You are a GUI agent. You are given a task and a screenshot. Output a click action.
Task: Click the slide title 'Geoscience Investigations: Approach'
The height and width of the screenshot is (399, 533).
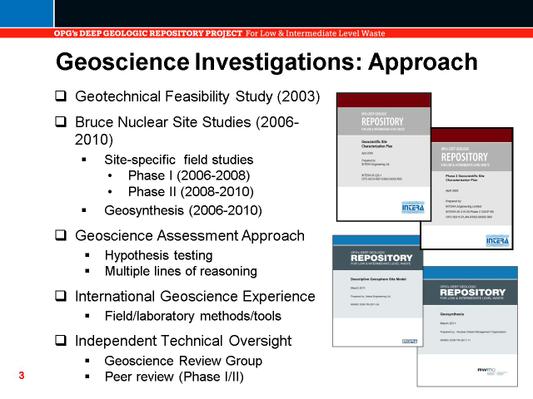click(266, 63)
